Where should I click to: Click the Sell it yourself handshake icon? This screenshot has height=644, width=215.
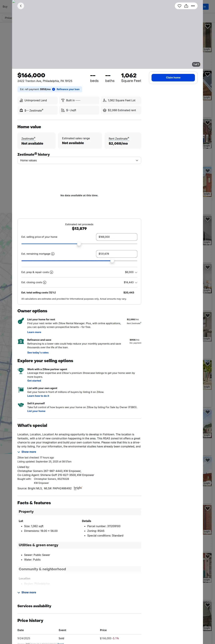click(x=21, y=405)
